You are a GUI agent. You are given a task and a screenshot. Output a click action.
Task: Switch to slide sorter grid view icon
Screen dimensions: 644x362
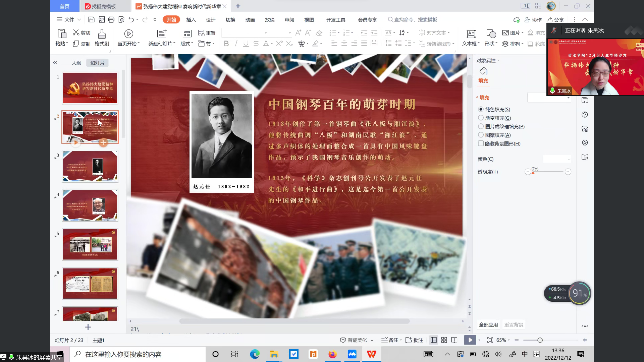[x=444, y=340]
